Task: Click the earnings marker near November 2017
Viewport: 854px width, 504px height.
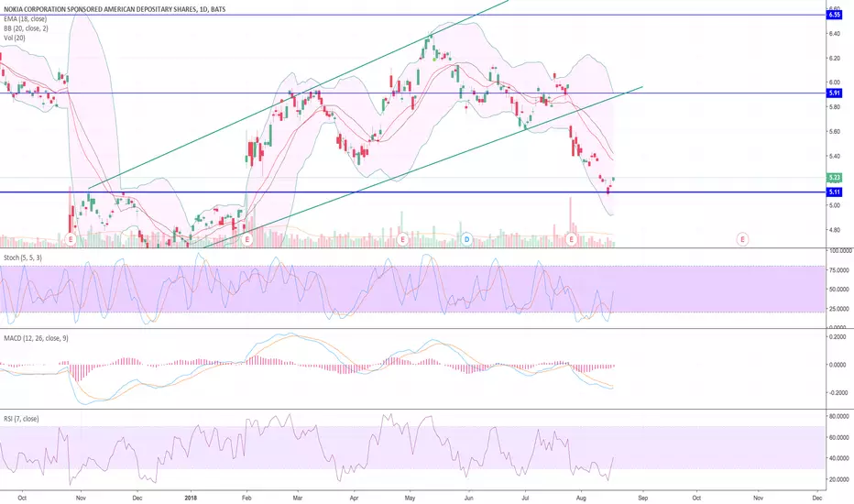Action: 71,239
